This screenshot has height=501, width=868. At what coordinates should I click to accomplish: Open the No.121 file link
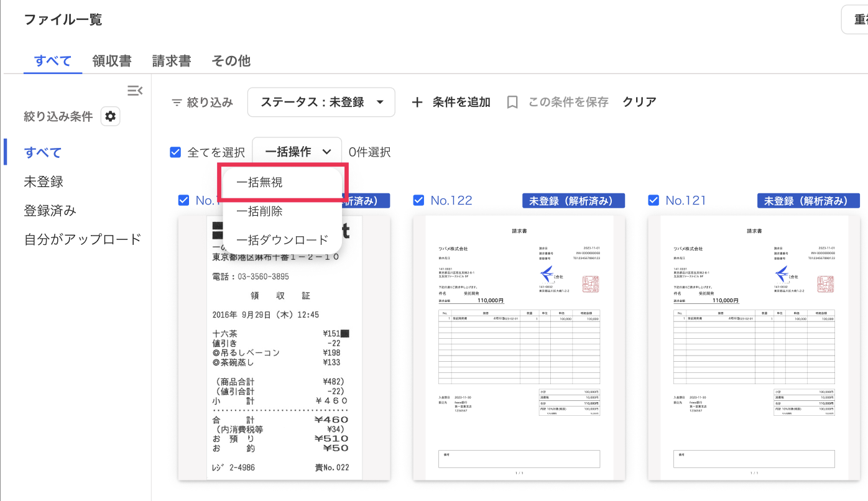686,200
